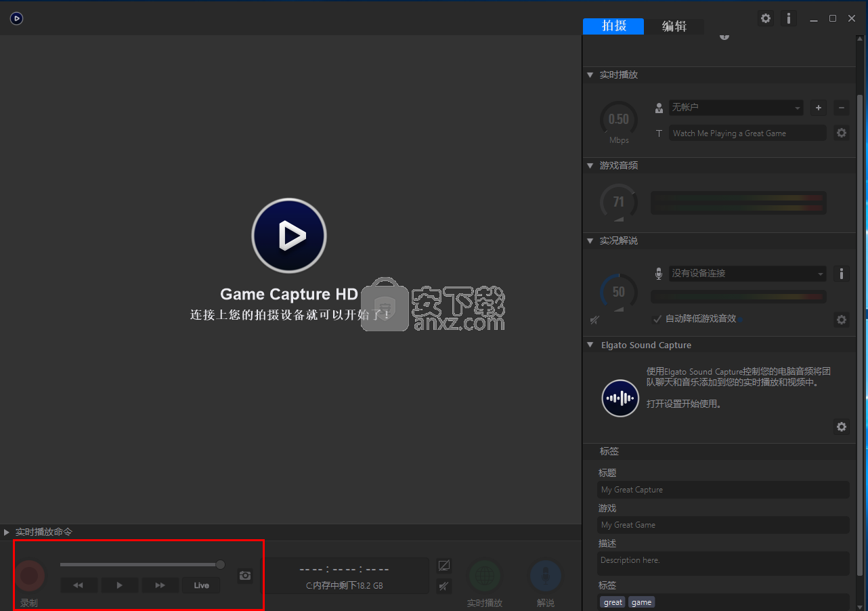The width and height of the screenshot is (868, 611).
Task: Click the stream title field Watch Me Playing a Great Game
Action: click(x=747, y=133)
